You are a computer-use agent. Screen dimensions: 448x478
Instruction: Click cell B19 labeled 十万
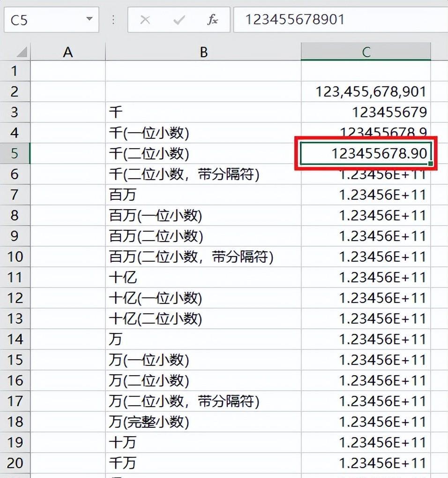pos(203,442)
